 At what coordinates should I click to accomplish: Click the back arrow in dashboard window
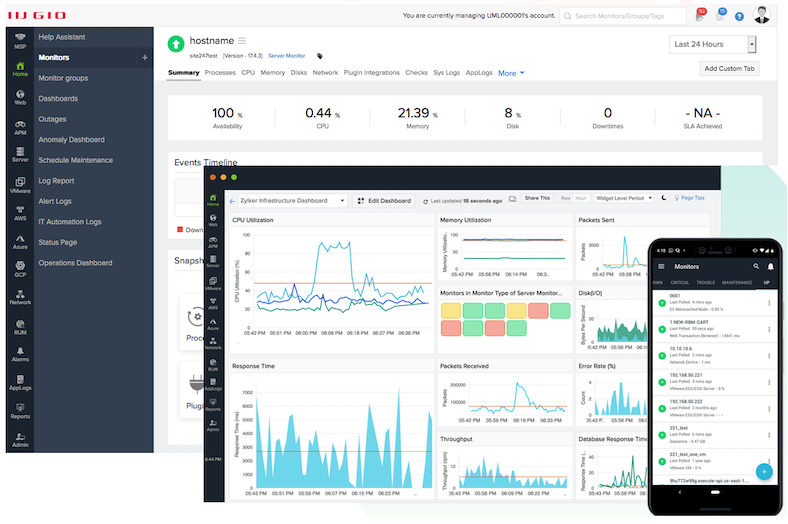[x=232, y=201]
